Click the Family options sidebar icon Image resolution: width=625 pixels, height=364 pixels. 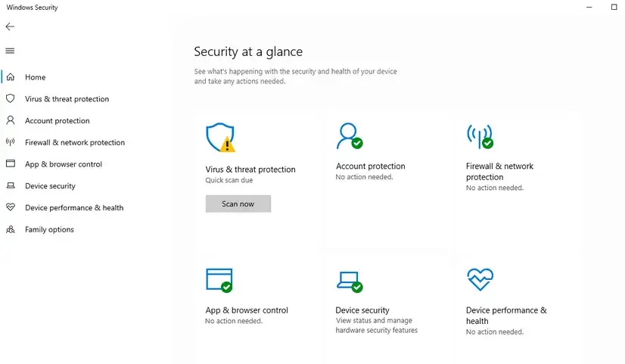11,229
